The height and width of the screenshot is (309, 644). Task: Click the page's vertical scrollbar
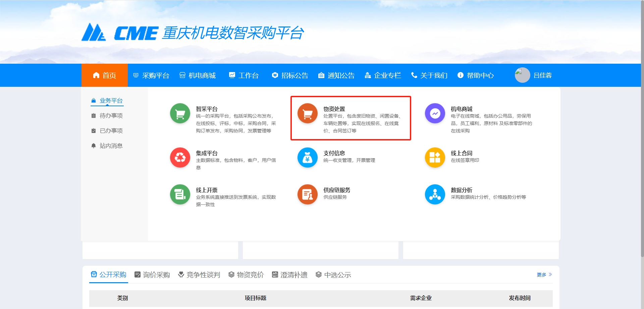[642, 134]
